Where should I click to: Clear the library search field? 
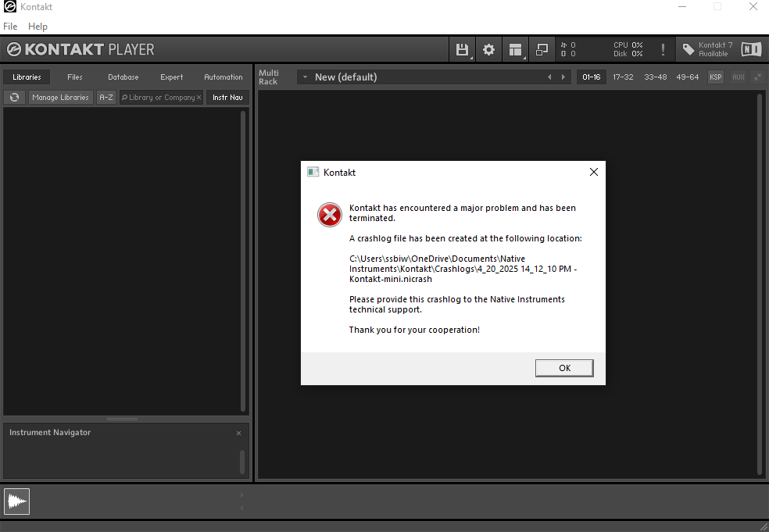coord(199,98)
